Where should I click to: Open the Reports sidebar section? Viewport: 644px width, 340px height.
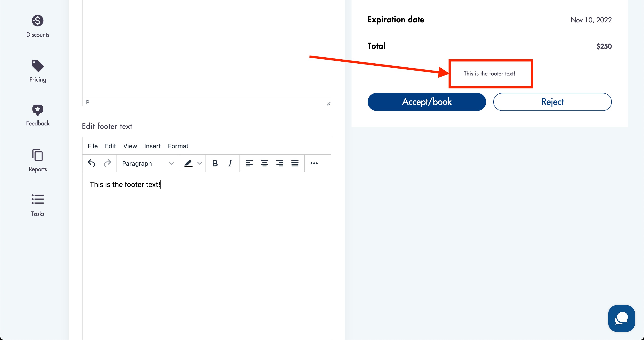pyautogui.click(x=38, y=160)
